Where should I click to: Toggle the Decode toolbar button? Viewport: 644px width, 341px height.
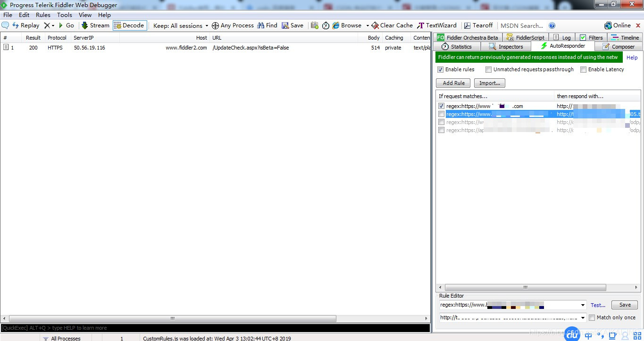pos(130,25)
